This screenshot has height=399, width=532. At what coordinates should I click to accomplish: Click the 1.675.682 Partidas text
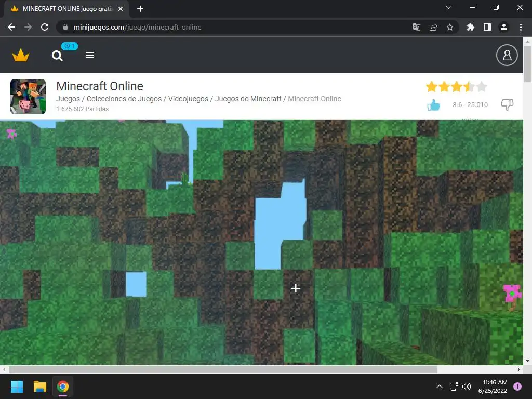click(x=82, y=109)
